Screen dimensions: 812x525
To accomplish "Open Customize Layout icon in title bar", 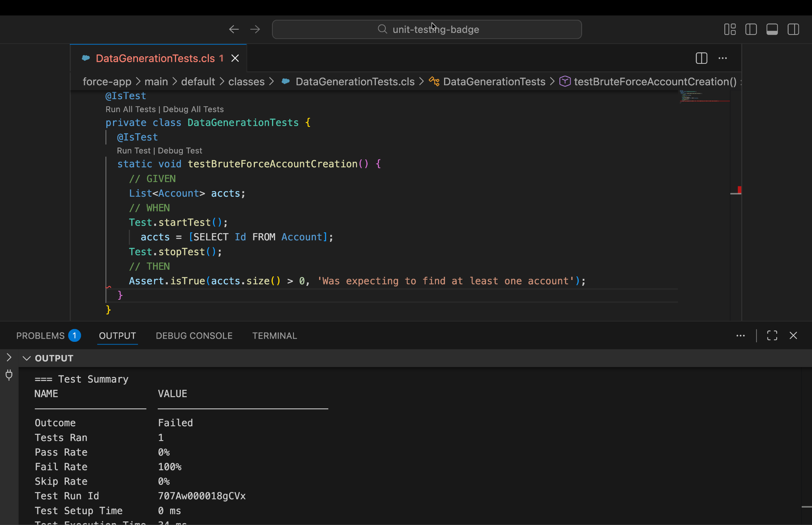I will point(730,29).
